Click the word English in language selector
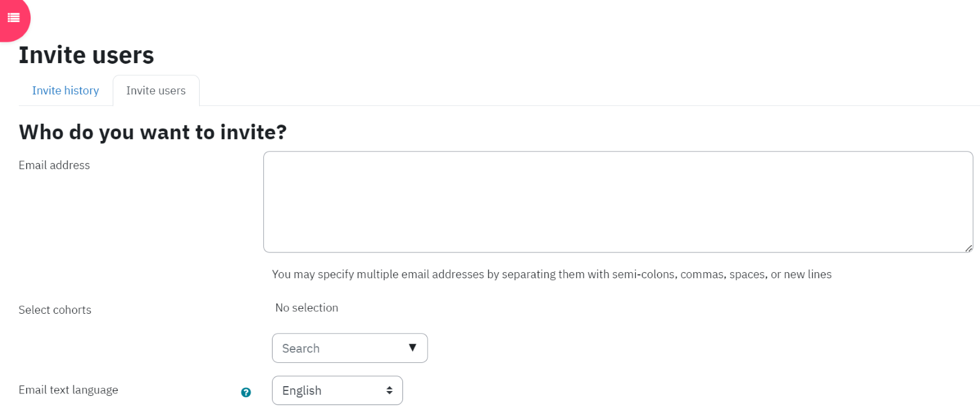The height and width of the screenshot is (410, 980). [301, 391]
